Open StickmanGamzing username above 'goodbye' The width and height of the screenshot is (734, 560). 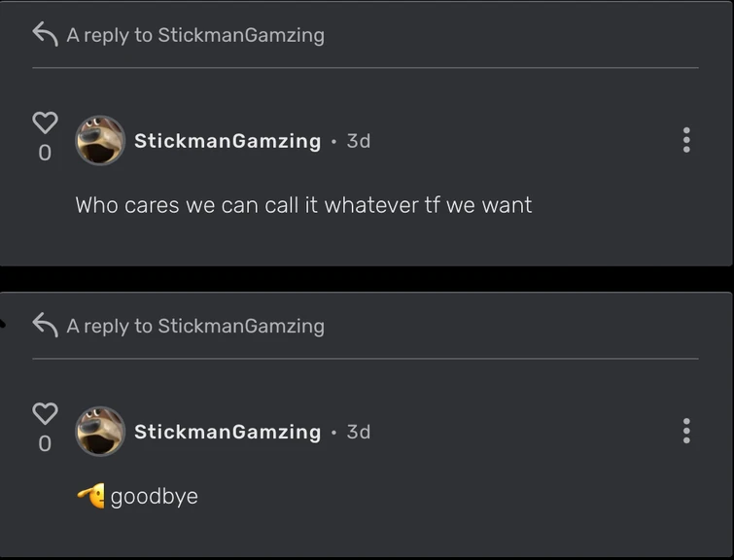coord(227,432)
